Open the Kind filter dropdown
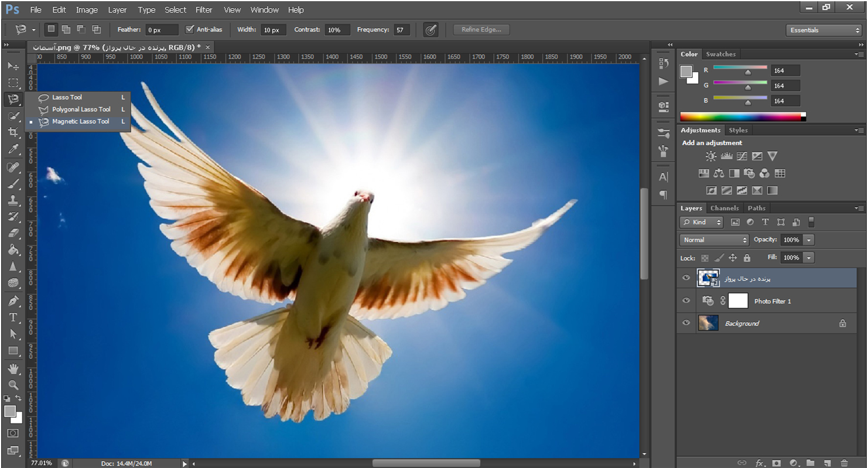Viewport: 868px width, 468px height. [702, 222]
